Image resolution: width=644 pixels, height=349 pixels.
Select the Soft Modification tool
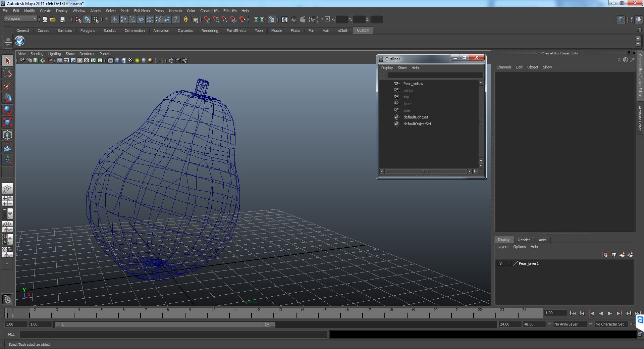7,147
